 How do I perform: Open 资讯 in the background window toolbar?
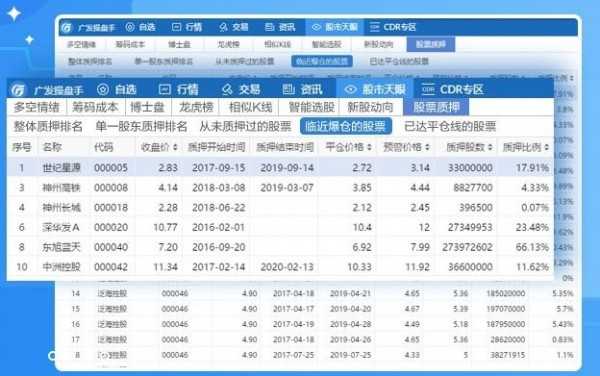(x=280, y=27)
